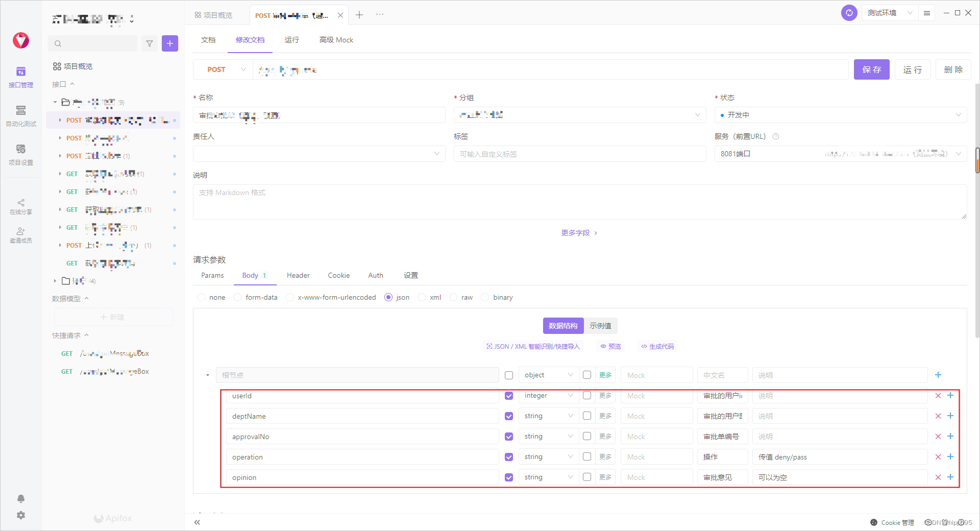Click the filter funnel icon
This screenshot has height=531, width=980.
(x=150, y=43)
